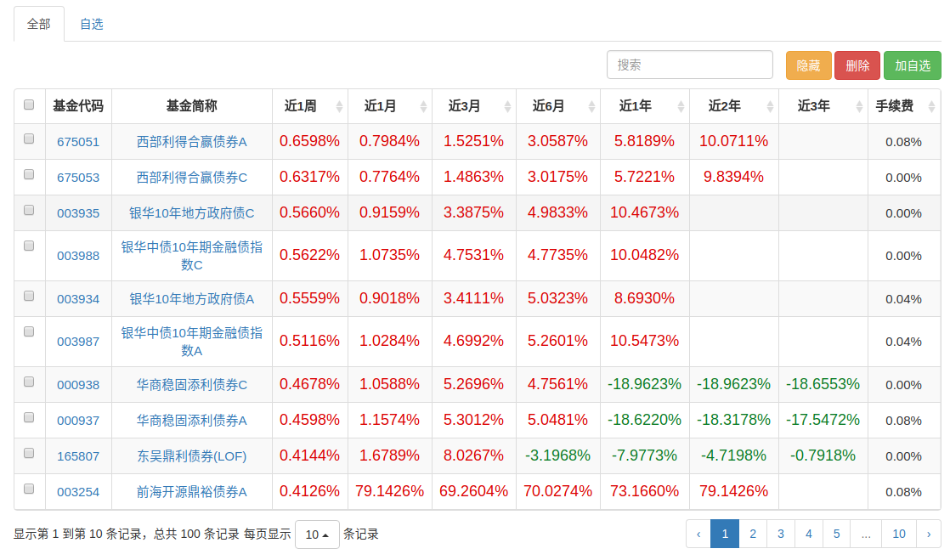The image size is (950, 560).
Task: Select value -3.1968% in 东吴鼎利 row
Action: point(557,455)
